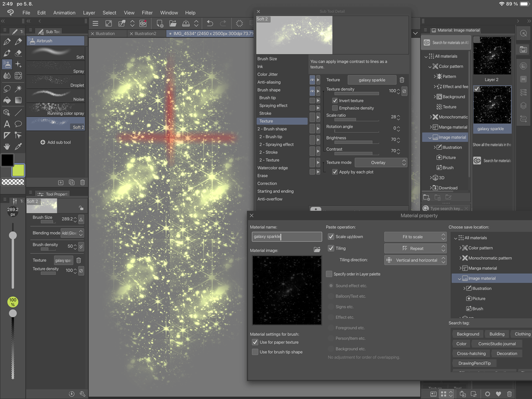Select the Auto select wand tool
The width and height of the screenshot is (532, 399).
(x=18, y=89)
